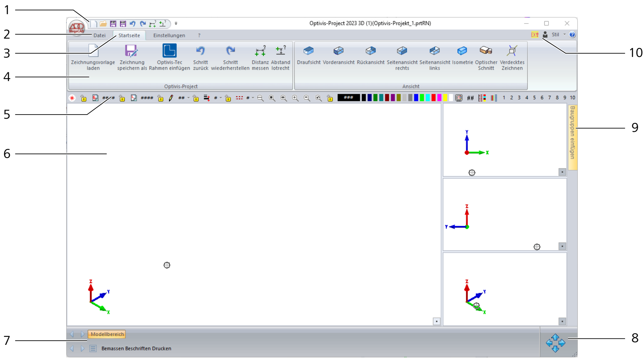Open the Baugruppen einfügen side tab

(x=572, y=137)
